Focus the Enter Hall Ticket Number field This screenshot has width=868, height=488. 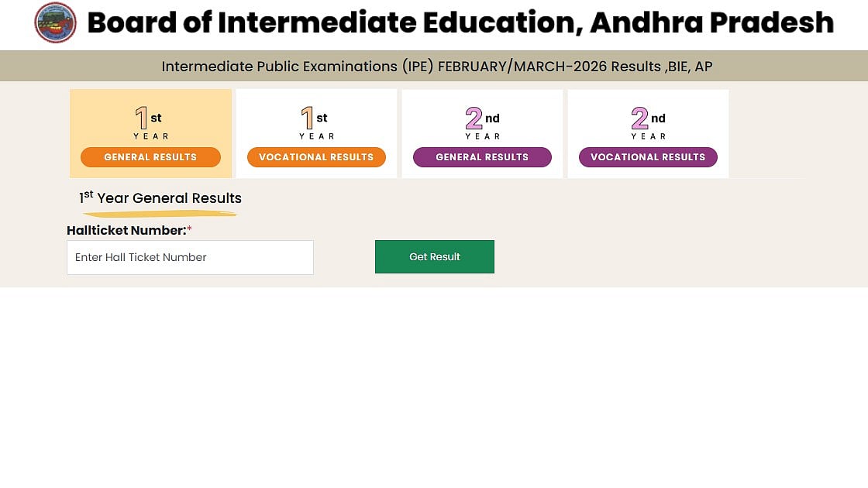click(x=190, y=257)
